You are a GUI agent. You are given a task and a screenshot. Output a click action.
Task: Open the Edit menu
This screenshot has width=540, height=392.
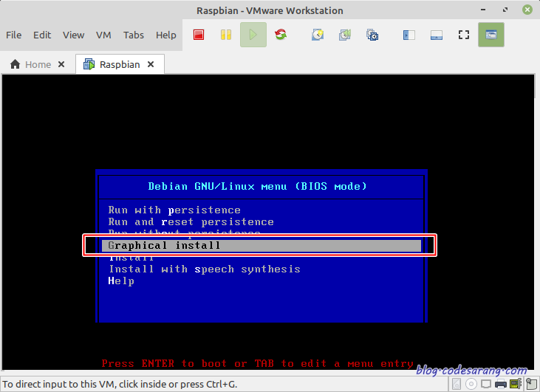(42, 35)
